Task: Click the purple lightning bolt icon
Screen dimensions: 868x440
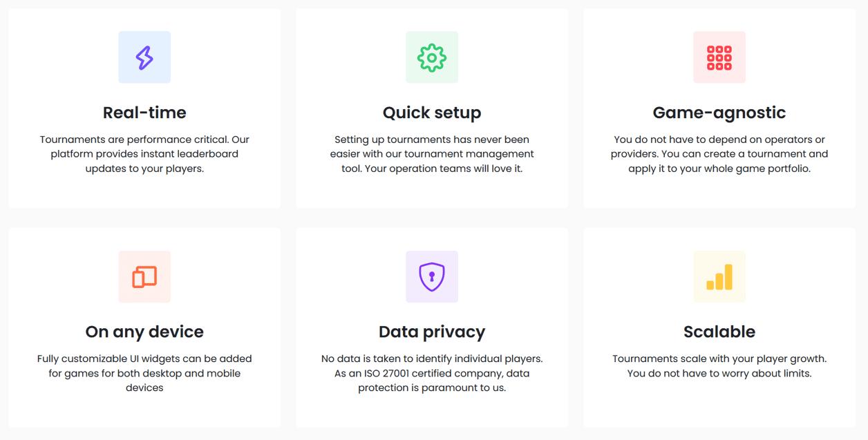Action: (x=144, y=57)
